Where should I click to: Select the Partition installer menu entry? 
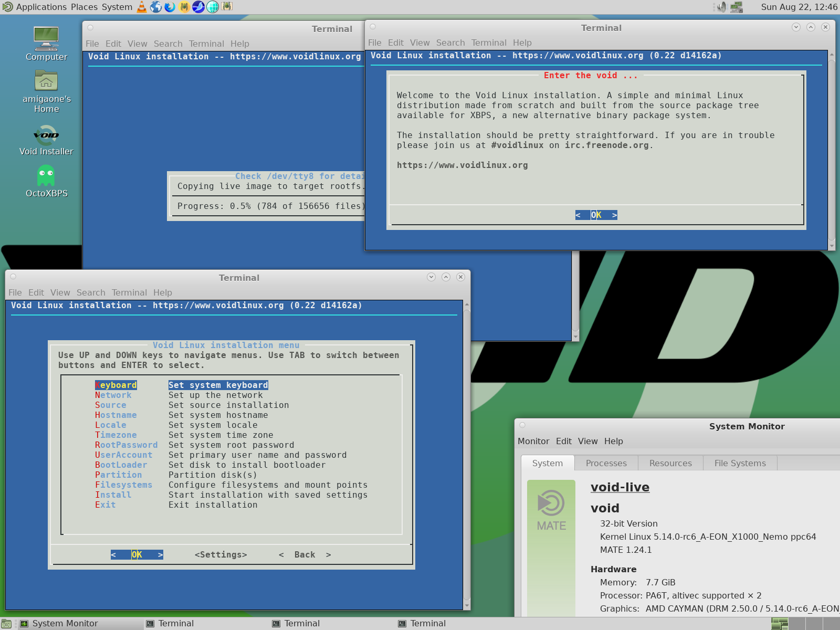176,475
